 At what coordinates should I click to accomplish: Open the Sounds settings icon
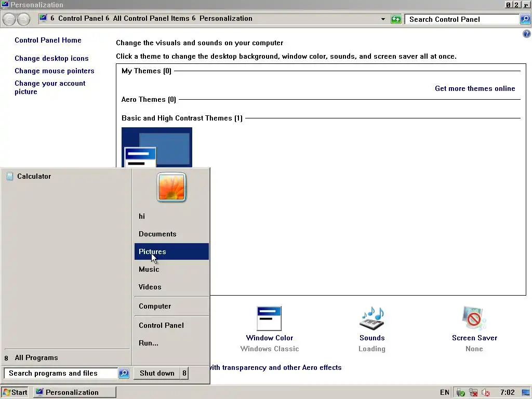click(x=372, y=318)
